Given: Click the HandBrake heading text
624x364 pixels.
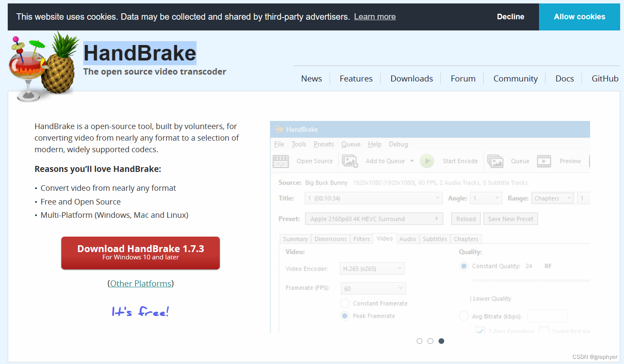Looking at the screenshot, I should 140,53.
